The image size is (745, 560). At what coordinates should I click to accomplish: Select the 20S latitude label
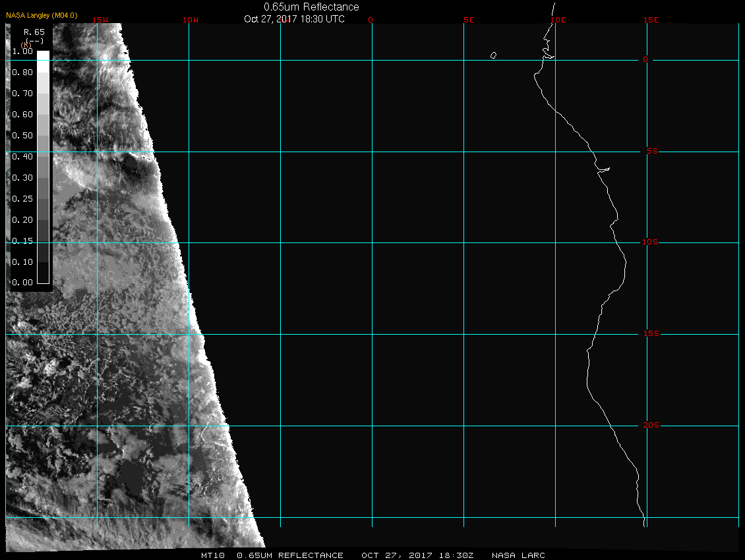pyautogui.click(x=651, y=426)
